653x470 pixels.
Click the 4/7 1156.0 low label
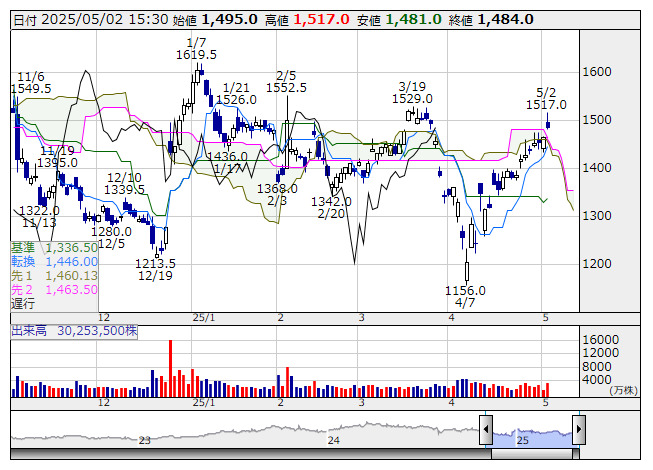465,296
